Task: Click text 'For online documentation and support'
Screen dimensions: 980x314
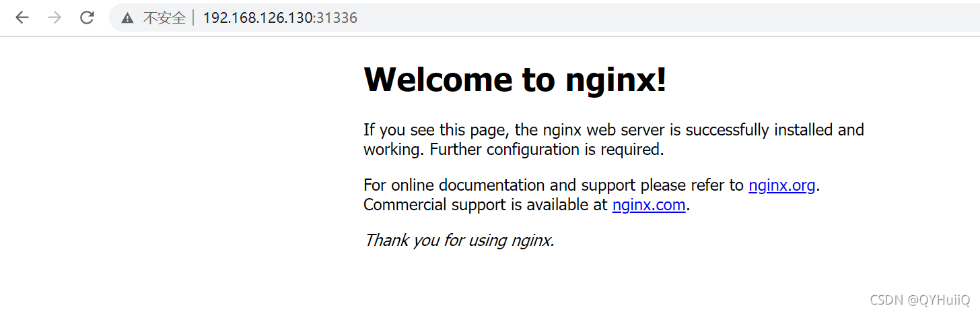Action: point(499,185)
